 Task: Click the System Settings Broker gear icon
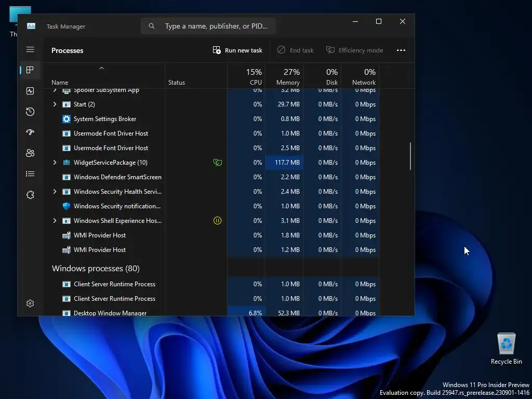point(66,119)
